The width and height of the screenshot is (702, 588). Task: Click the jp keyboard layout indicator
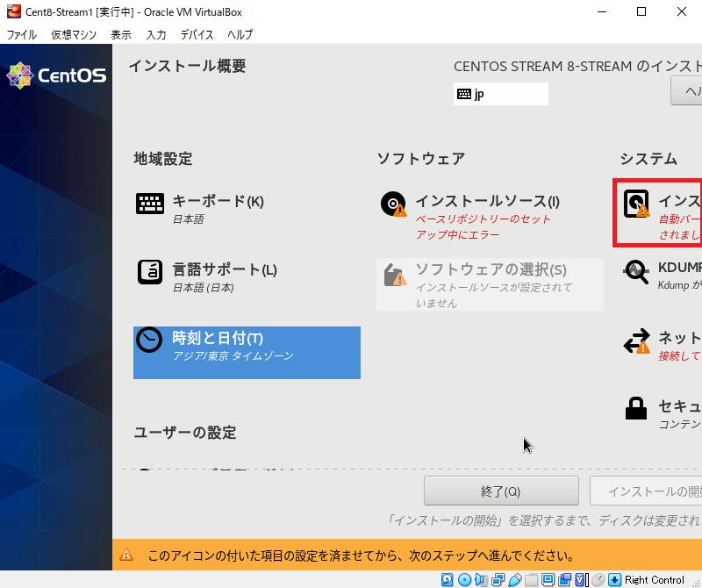[x=500, y=94]
